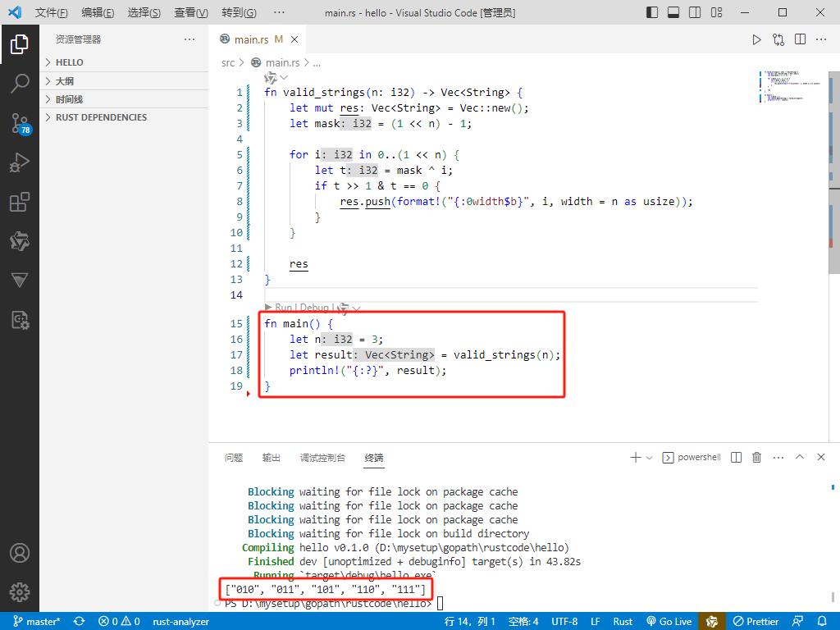Switch to the 调试控制台 debug console tab
Image resolution: width=840 pixels, height=630 pixels.
point(322,458)
